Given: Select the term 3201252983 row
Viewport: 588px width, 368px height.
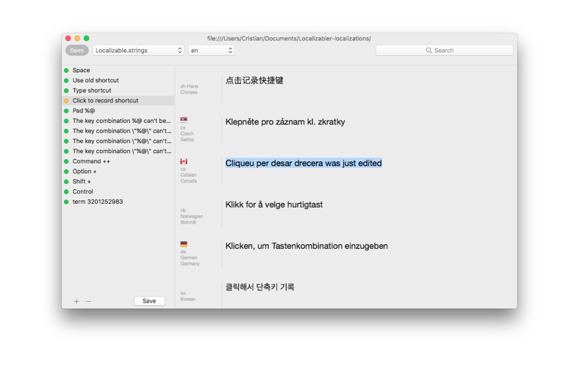Looking at the screenshot, I should 118,202.
